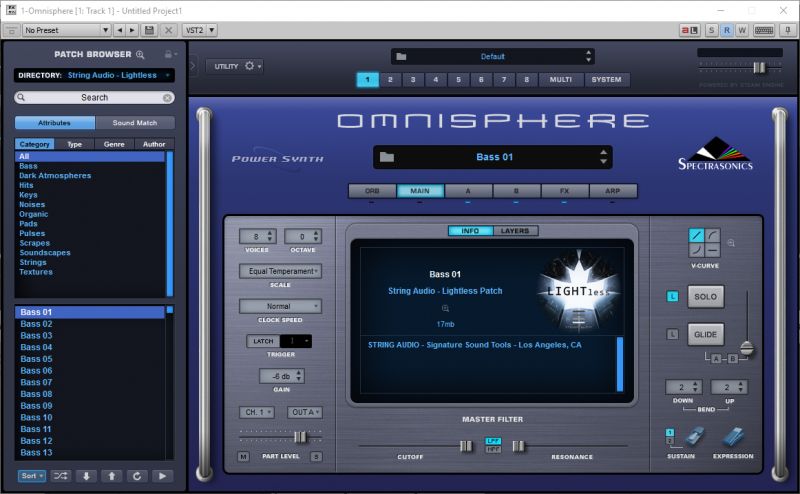The image size is (800, 494).
Task: Clear the search field with X icon
Action: point(167,97)
